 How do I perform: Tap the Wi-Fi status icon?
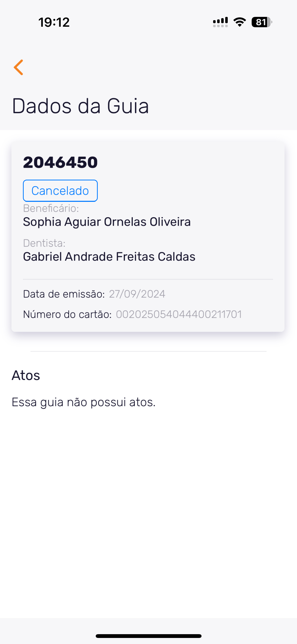coord(240,22)
